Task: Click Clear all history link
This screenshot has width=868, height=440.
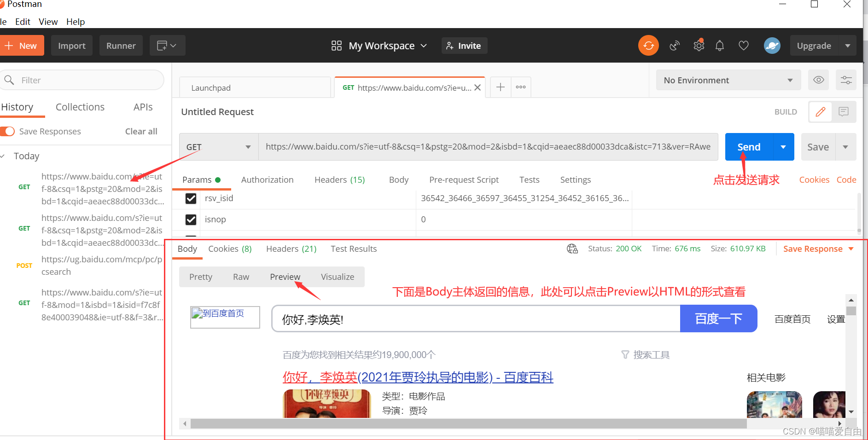Action: click(x=141, y=131)
